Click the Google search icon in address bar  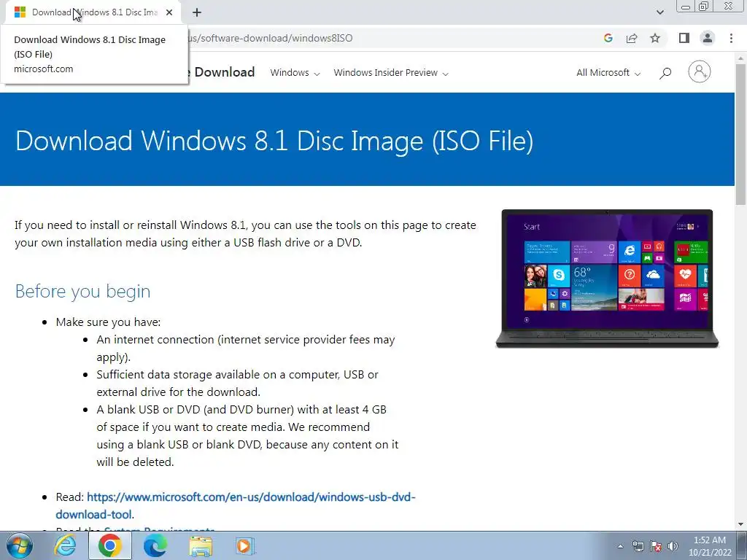(x=608, y=38)
